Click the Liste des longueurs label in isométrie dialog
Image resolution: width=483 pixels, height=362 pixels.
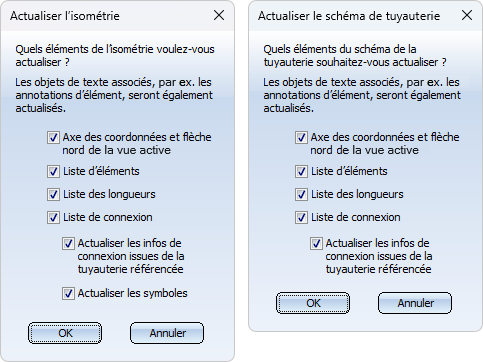tap(109, 194)
